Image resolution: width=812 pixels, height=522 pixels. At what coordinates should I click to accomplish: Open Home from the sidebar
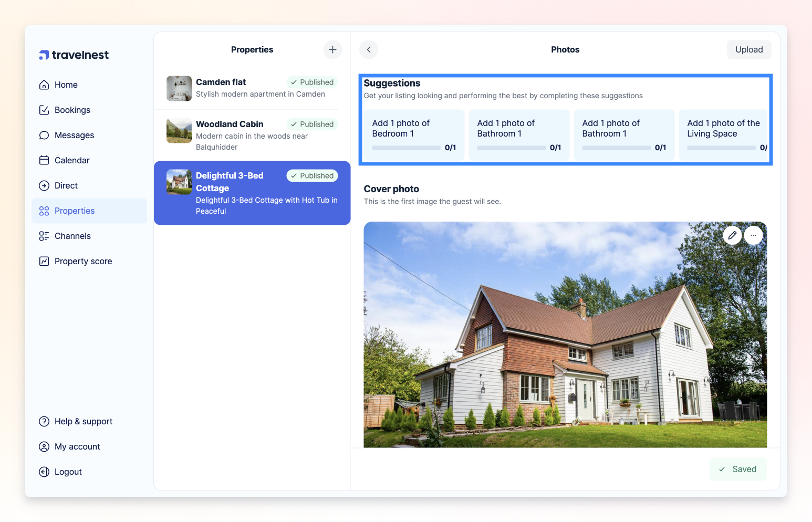(x=66, y=85)
